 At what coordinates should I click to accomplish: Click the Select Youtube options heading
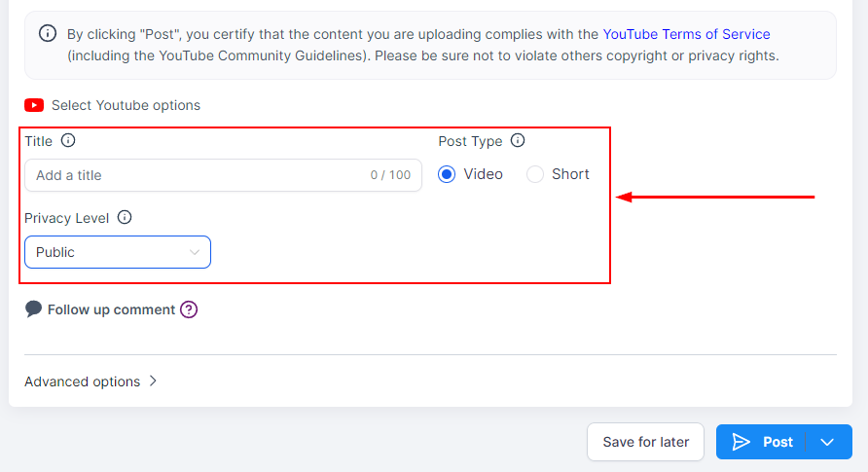126,105
